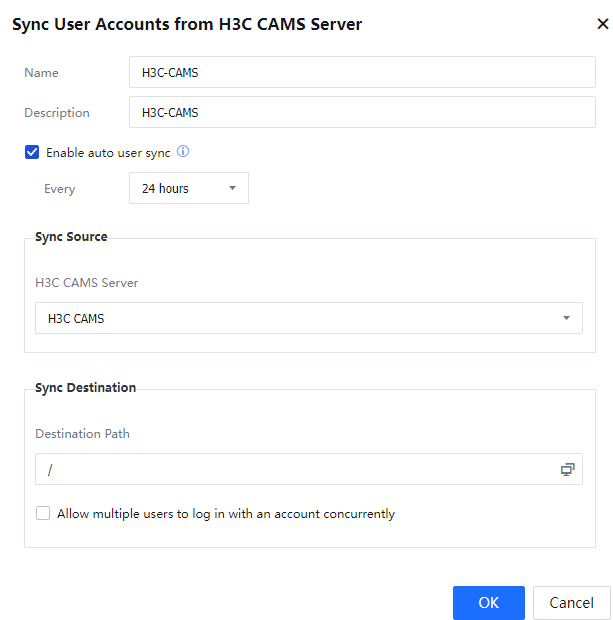Click the Sync Source section heading

(71, 237)
